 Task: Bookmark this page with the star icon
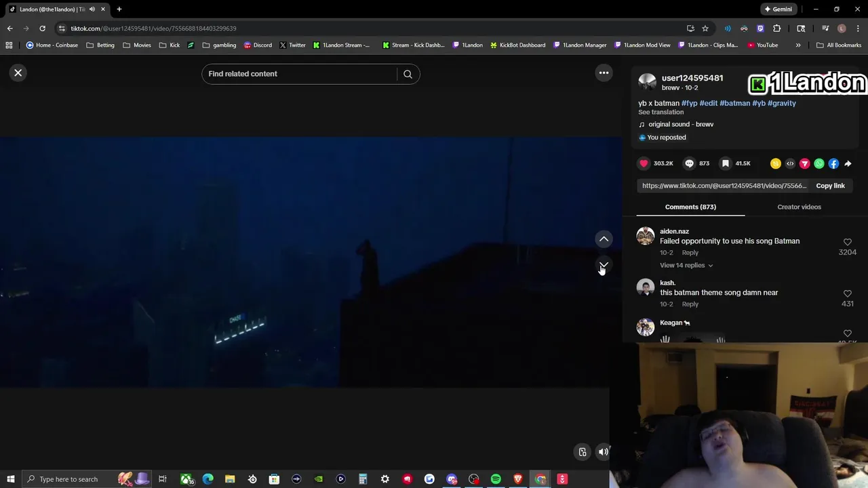[705, 28]
